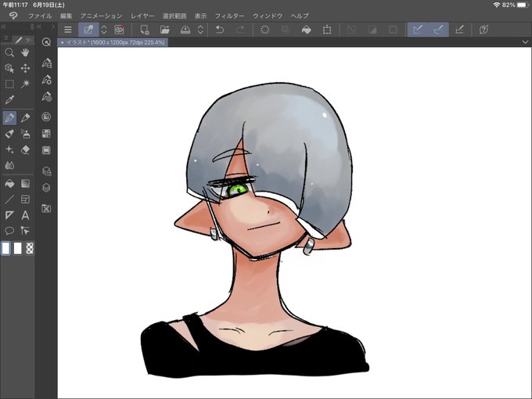
Task: Open the ウィンドウ menu
Action: pos(268,16)
